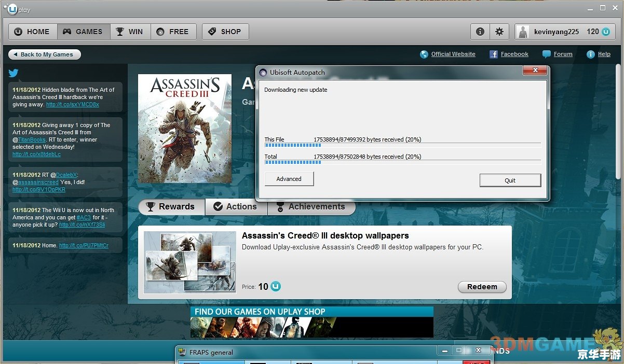Click the Uplay points icon beside 120

[x=606, y=32]
